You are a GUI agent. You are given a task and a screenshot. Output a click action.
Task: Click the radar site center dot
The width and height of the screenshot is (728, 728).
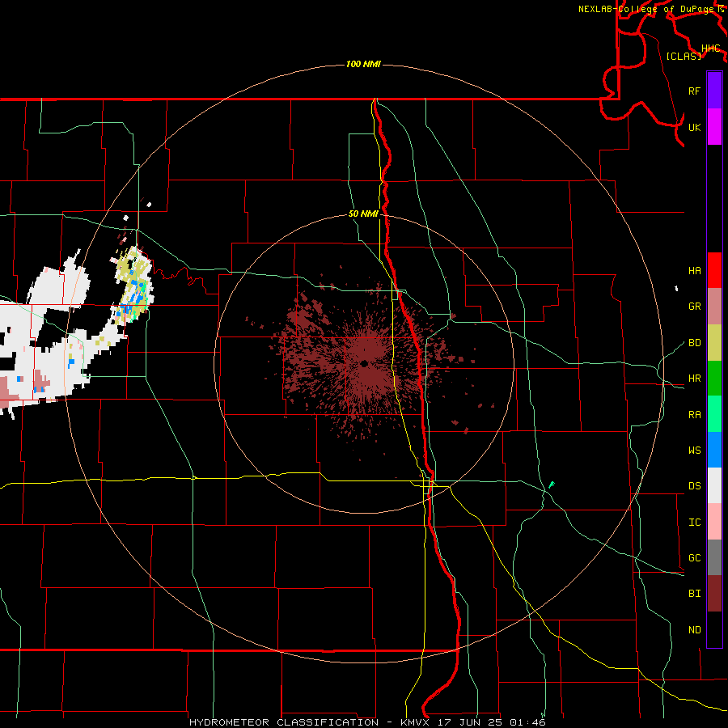click(365, 363)
